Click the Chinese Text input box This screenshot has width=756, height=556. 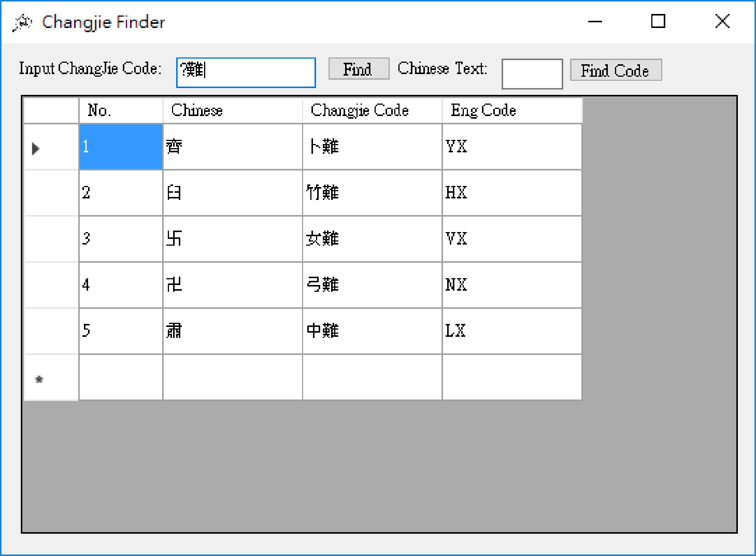coord(531,74)
